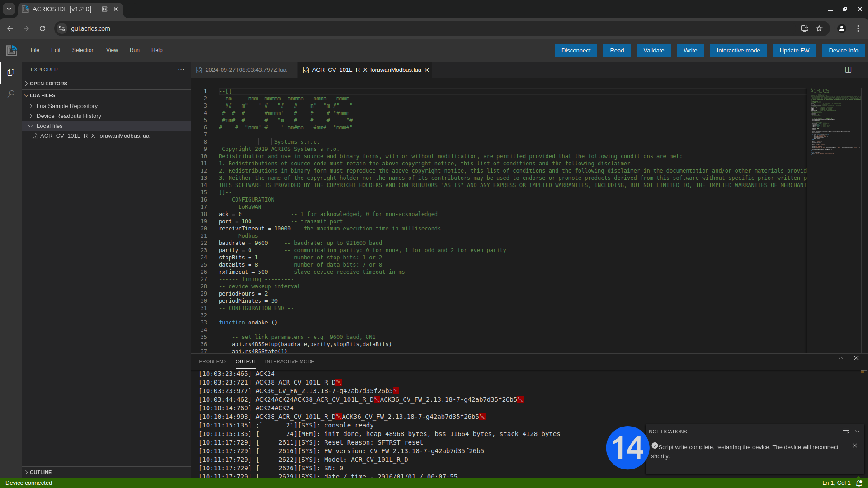Toggle the split editor view icon
This screenshot has width=868, height=488.
tap(848, 70)
